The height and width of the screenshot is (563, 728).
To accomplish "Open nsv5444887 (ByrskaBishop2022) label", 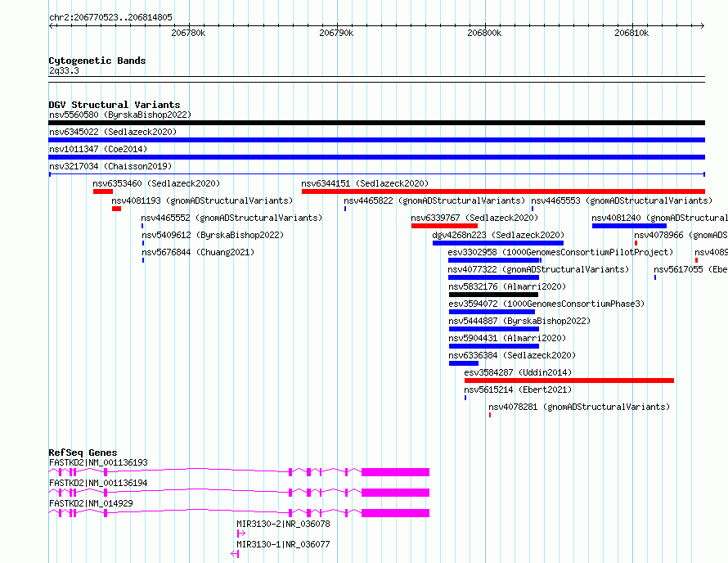I will coord(519,321).
